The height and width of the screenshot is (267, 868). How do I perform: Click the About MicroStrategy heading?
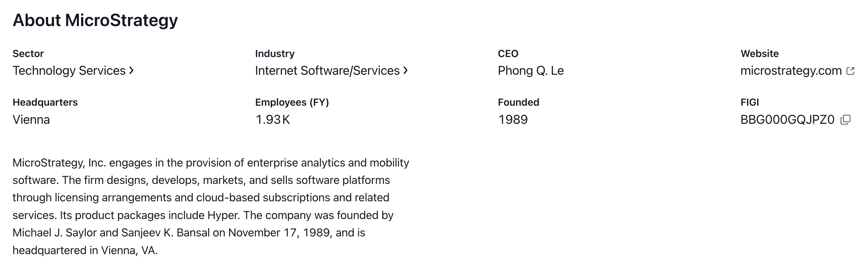click(x=95, y=20)
